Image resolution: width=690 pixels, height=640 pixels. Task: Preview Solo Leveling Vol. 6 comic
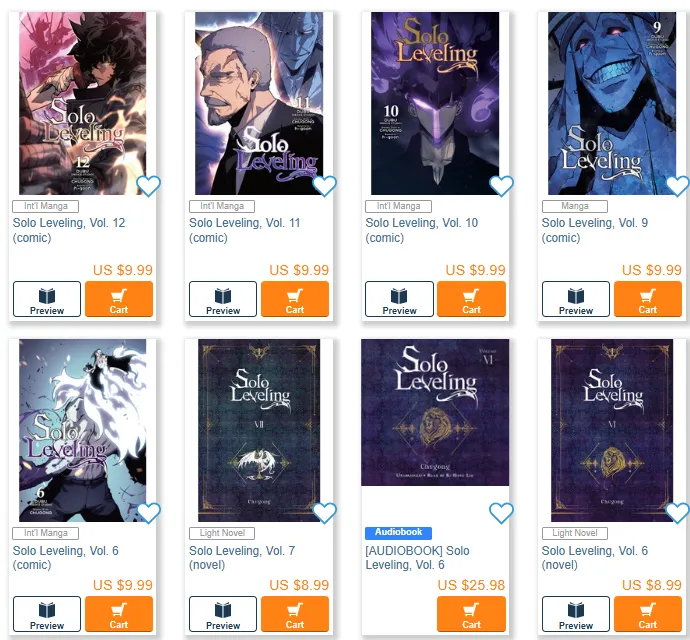point(47,614)
